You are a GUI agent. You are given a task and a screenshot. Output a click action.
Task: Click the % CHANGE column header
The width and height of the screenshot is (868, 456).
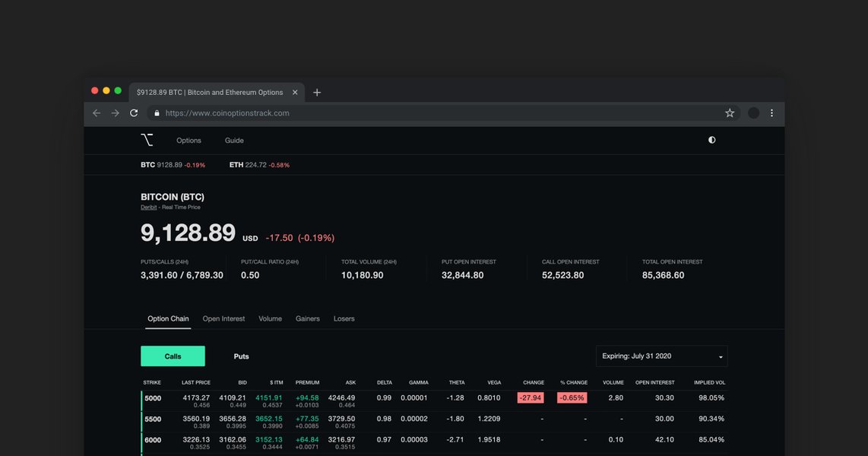574,382
